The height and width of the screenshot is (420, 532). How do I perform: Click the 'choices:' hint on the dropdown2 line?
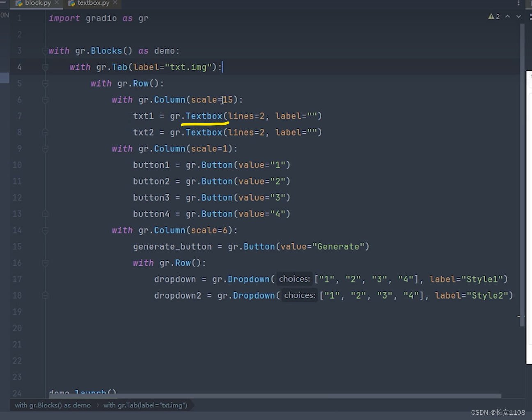point(300,295)
